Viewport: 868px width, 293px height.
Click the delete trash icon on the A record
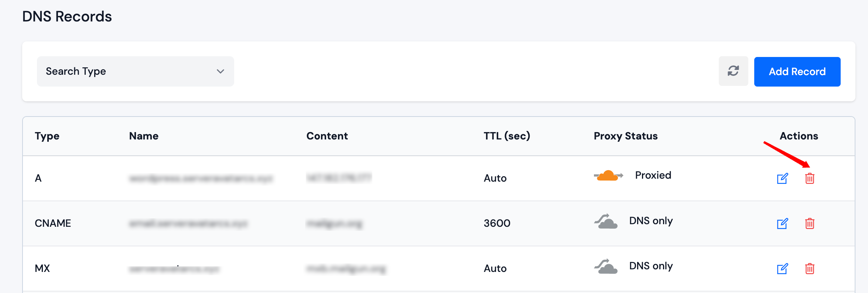point(810,179)
